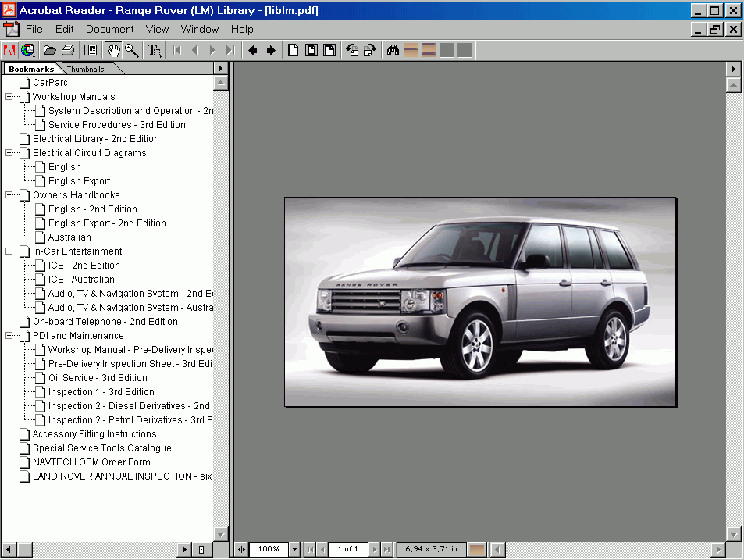The image size is (744, 560).
Task: Open Electrical Library - 2nd Edition bookmark
Action: [96, 138]
